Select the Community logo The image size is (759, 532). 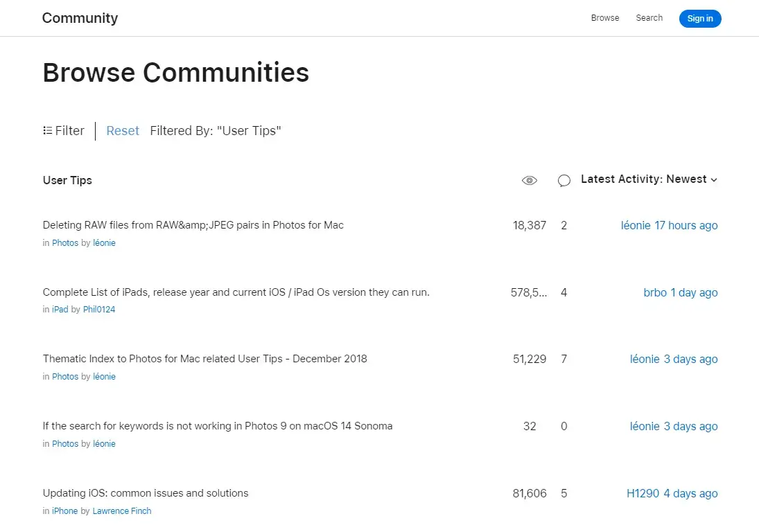80,18
